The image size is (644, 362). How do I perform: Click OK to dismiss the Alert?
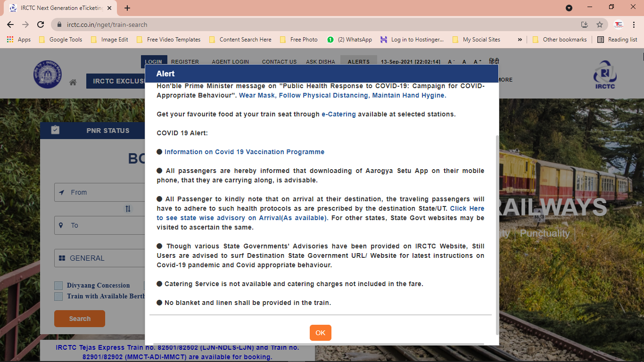(x=321, y=333)
